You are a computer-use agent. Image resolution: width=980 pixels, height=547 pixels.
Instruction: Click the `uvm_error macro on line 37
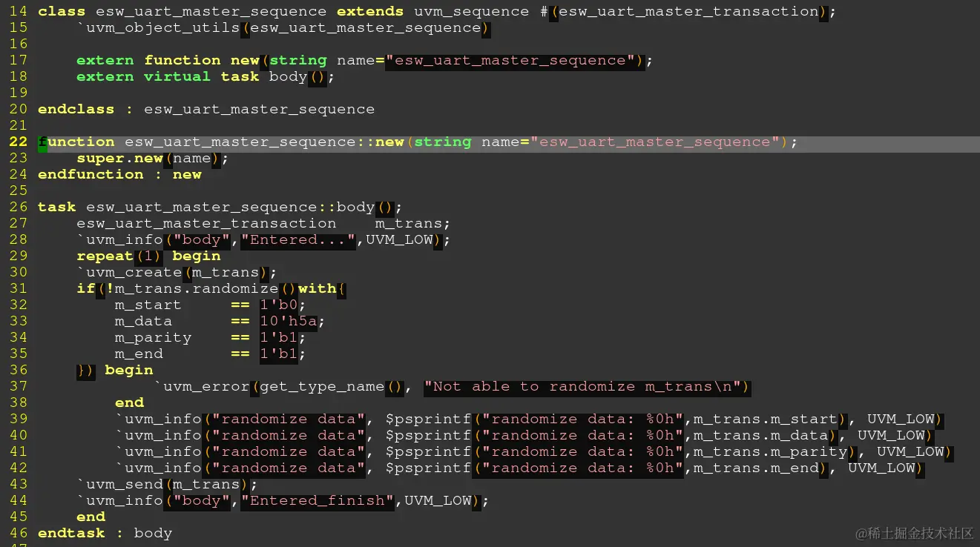coord(202,387)
